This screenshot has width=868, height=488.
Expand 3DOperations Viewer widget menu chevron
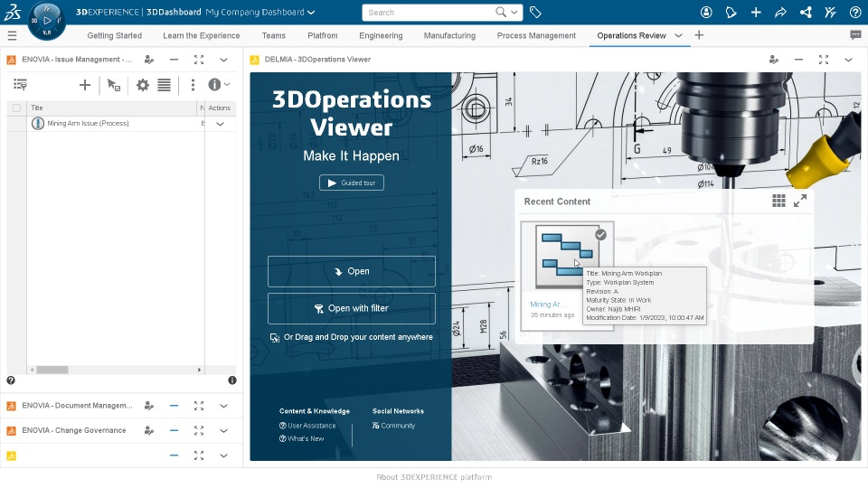[x=849, y=60]
